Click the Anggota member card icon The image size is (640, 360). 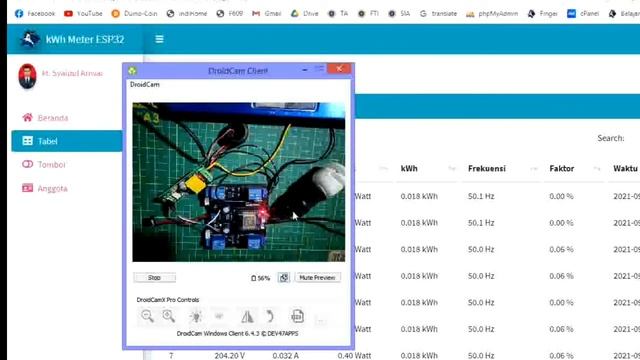[x=27, y=188]
